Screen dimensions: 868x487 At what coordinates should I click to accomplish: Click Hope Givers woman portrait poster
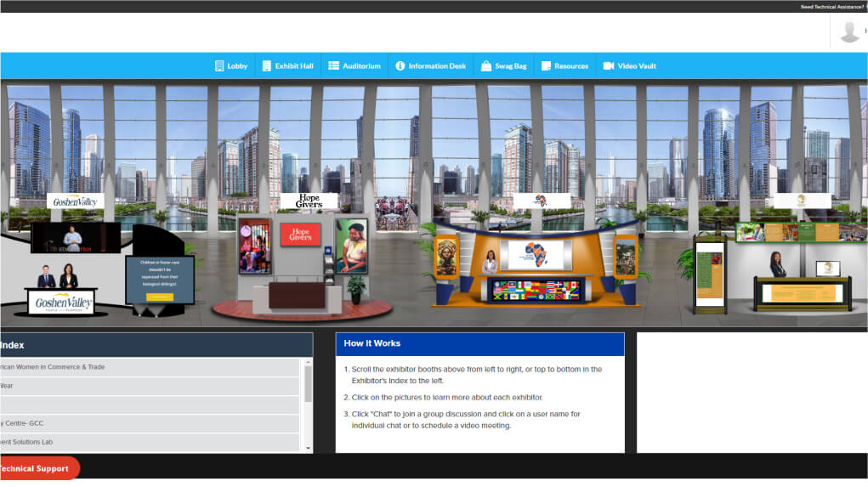pos(351,246)
